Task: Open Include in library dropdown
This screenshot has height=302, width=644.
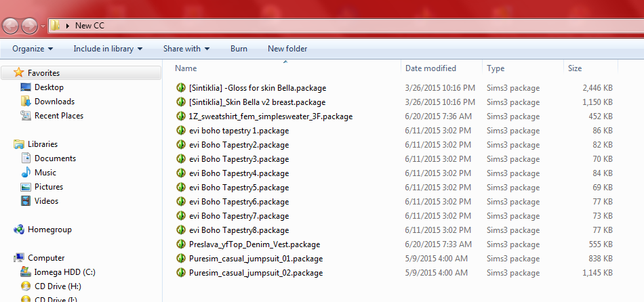Action: click(108, 49)
